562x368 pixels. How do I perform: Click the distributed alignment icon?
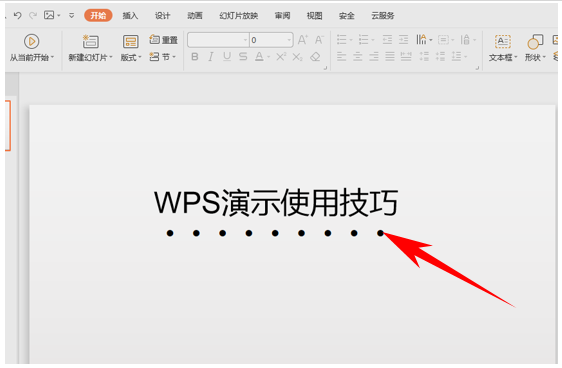click(x=406, y=57)
